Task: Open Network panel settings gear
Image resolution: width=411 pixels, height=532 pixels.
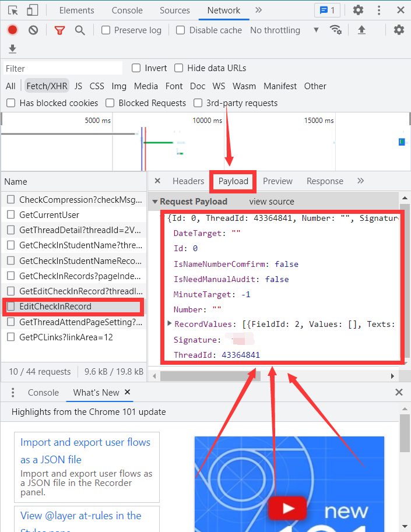Action: 399,30
